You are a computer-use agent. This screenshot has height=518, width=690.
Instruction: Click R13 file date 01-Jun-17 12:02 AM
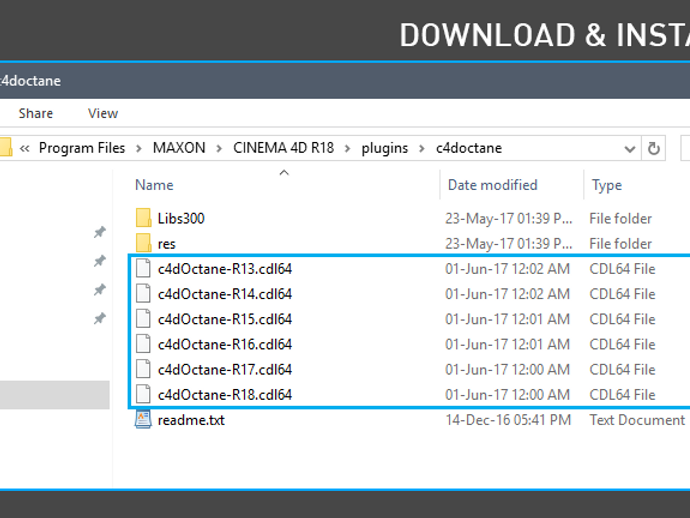507,269
